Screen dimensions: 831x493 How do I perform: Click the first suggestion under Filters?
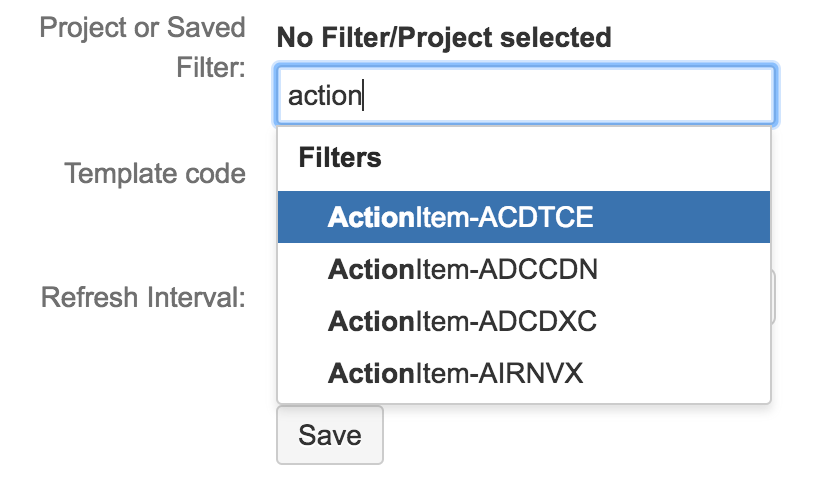(460, 218)
